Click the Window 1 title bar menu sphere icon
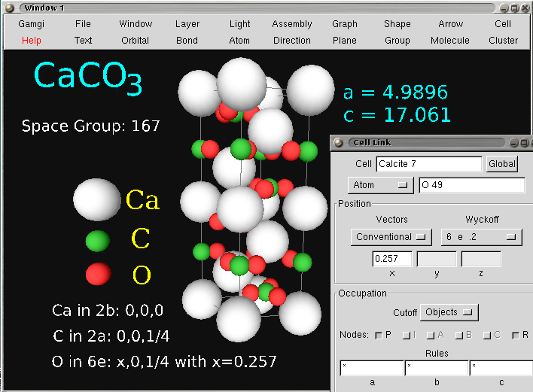The width and height of the screenshot is (533, 392). tap(10, 8)
